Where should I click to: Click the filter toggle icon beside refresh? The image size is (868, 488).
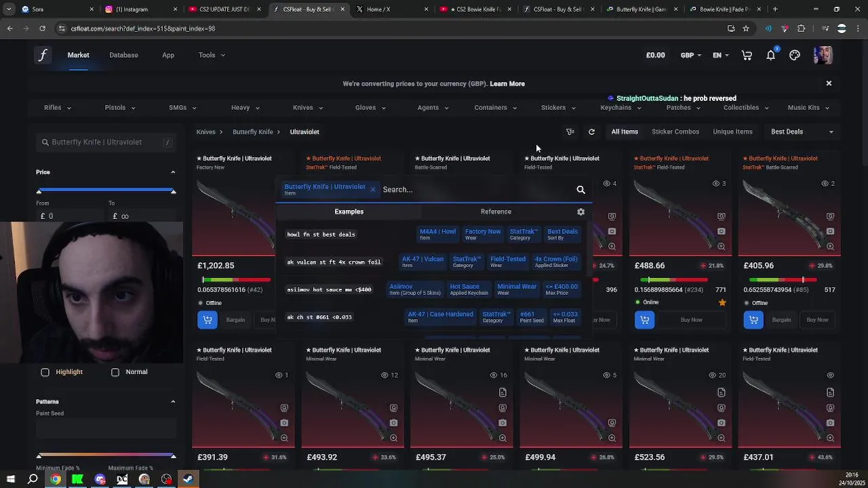(x=570, y=132)
